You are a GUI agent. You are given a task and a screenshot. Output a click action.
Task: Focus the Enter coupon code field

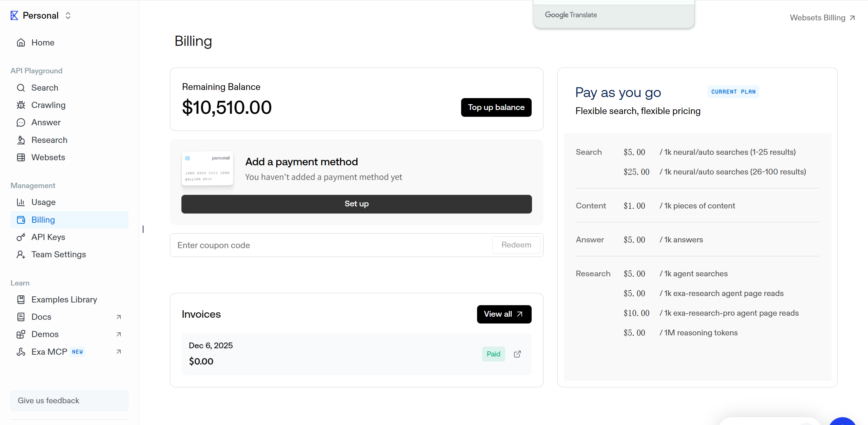(331, 245)
